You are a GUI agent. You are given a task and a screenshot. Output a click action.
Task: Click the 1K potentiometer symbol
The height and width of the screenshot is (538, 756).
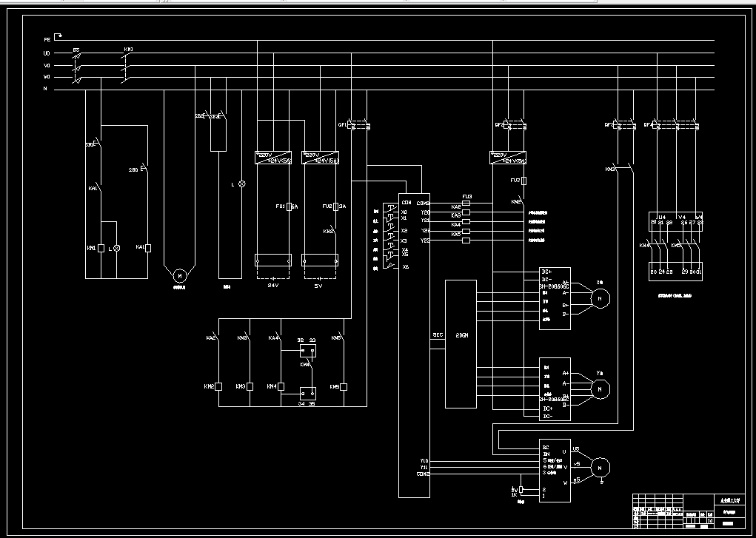(x=521, y=491)
